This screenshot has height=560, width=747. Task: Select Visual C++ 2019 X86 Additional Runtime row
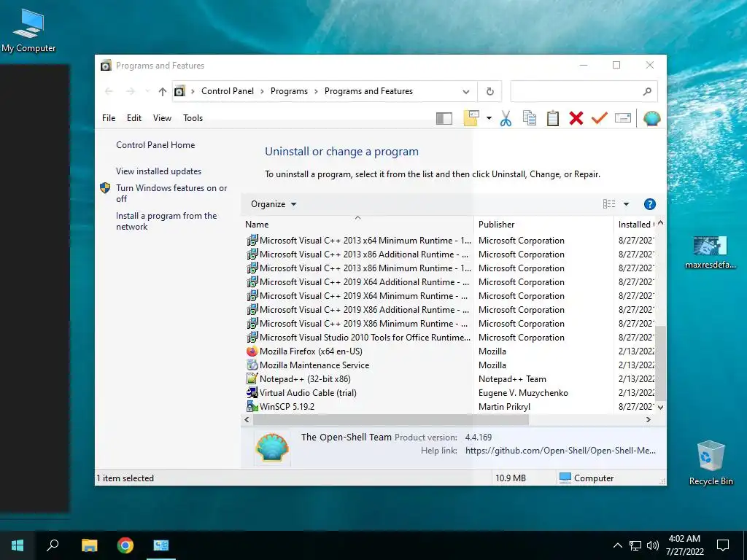(x=358, y=310)
